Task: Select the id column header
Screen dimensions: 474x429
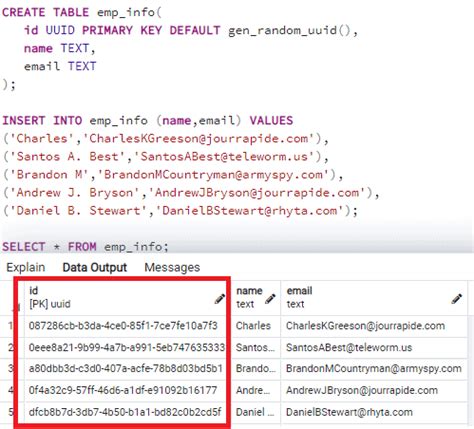Action: tap(127, 297)
